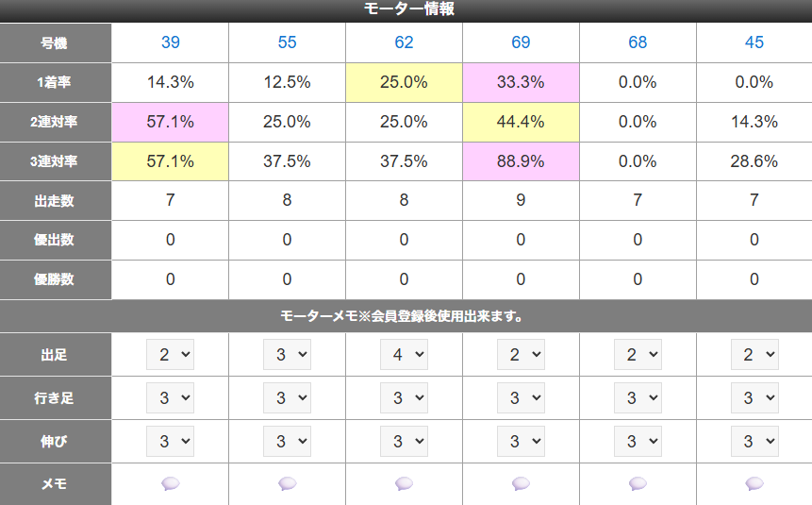812x505 pixels.
Task: Open the 行き足 dropdown for motor 55
Action: tap(288, 397)
